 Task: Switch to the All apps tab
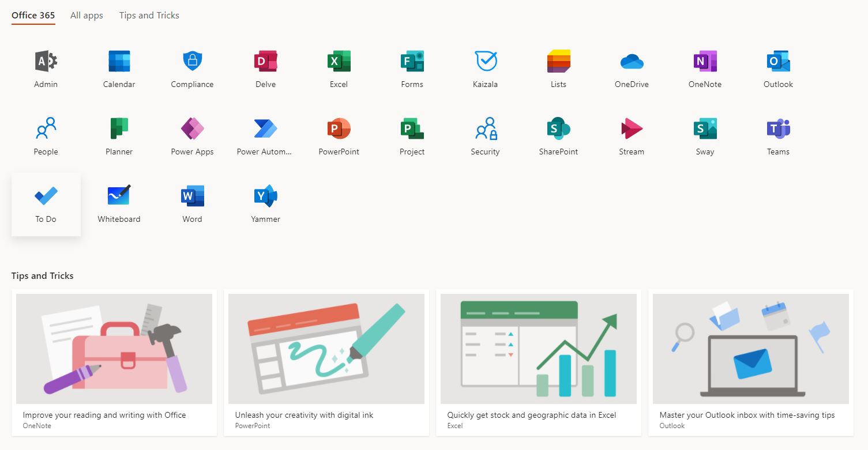tap(87, 16)
